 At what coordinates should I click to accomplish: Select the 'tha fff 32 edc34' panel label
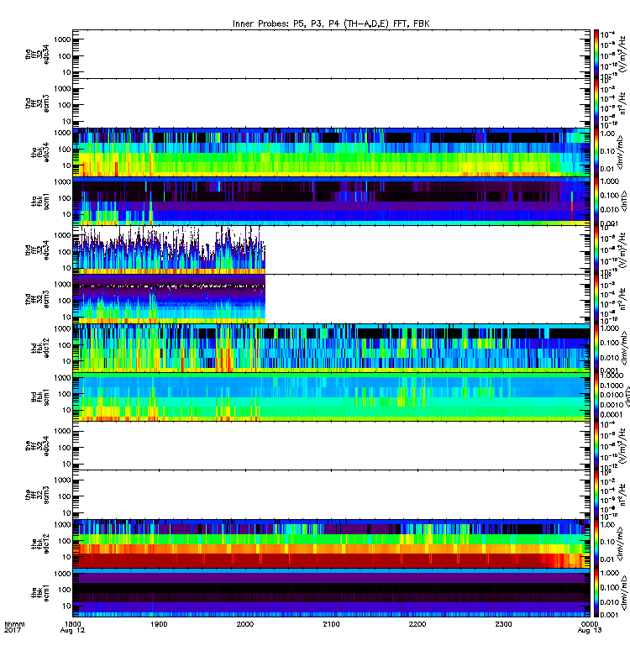(x=37, y=55)
